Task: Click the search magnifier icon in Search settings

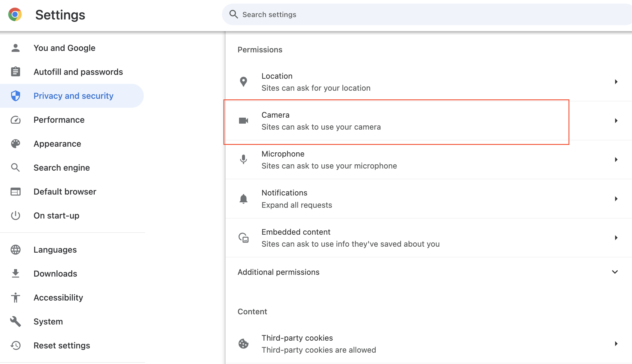Action: point(234,14)
